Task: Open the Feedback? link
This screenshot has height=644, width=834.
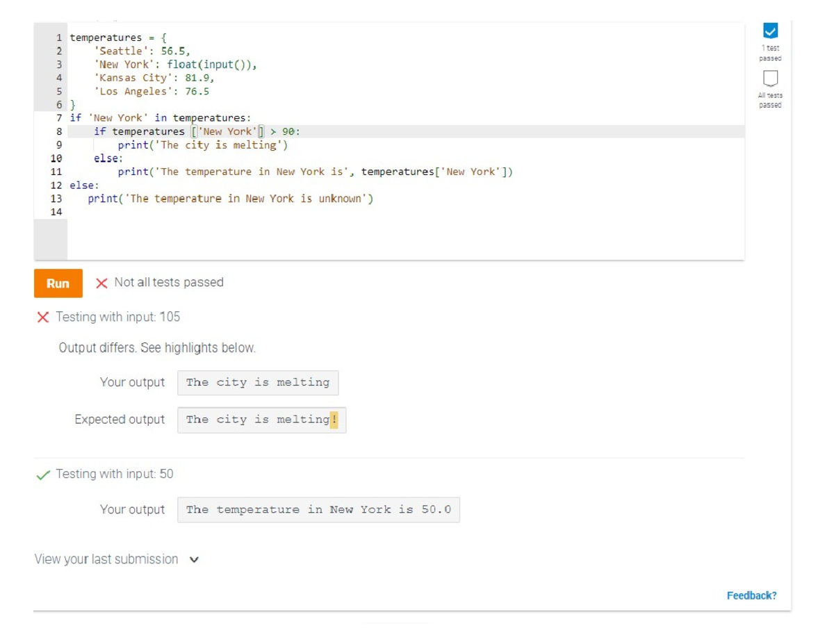Action: 751,595
